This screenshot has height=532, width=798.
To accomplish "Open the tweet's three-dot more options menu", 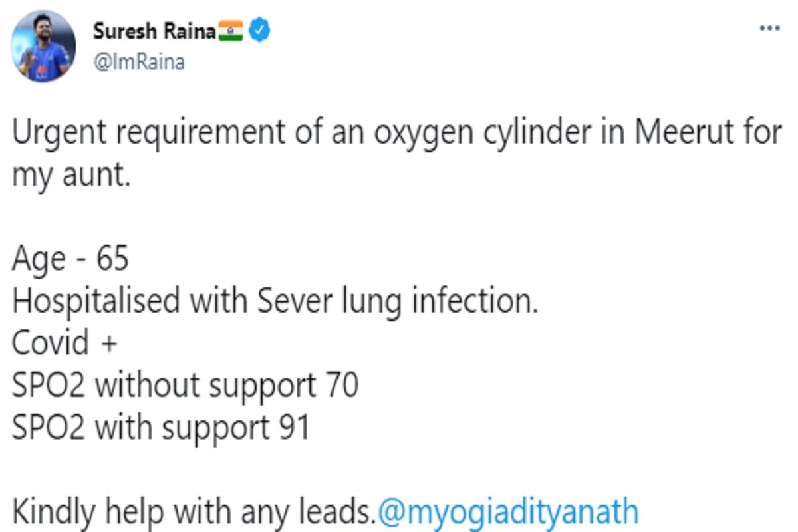I will [x=769, y=29].
